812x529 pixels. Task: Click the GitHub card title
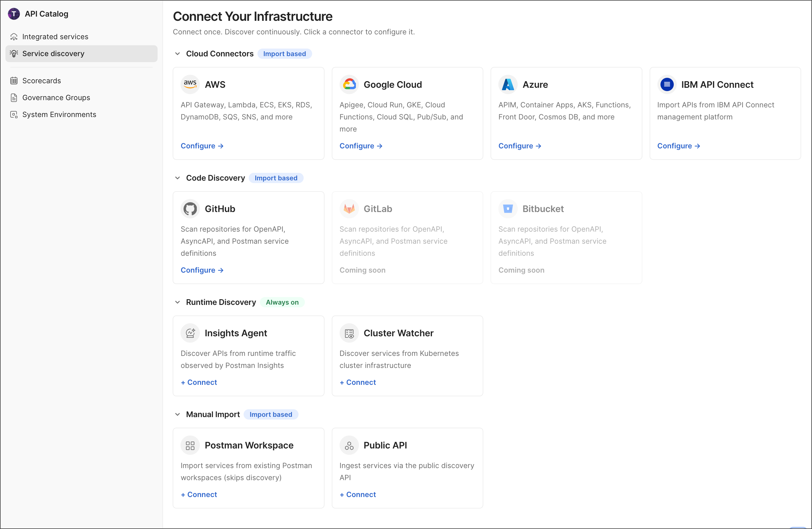[x=220, y=209]
